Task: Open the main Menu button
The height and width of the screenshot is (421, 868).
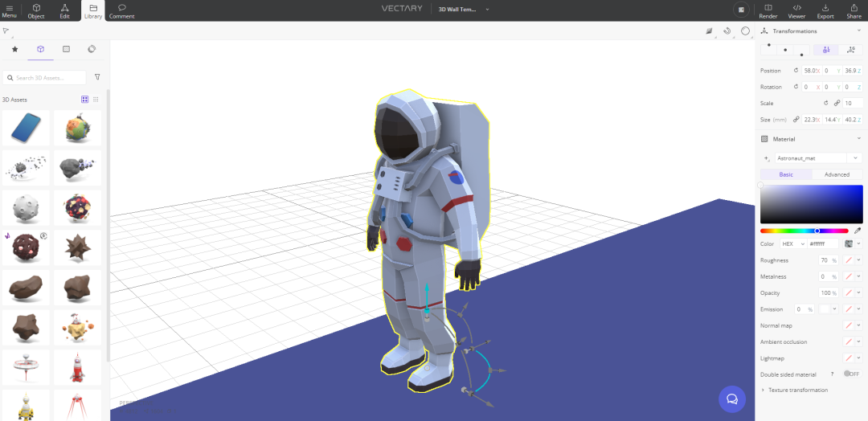Action: click(9, 10)
